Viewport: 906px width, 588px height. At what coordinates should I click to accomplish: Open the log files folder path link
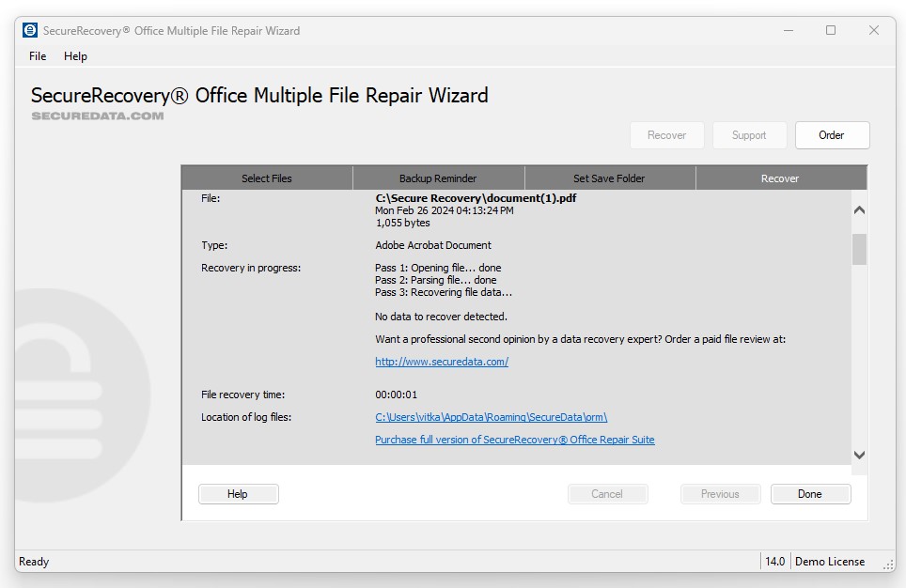point(491,417)
